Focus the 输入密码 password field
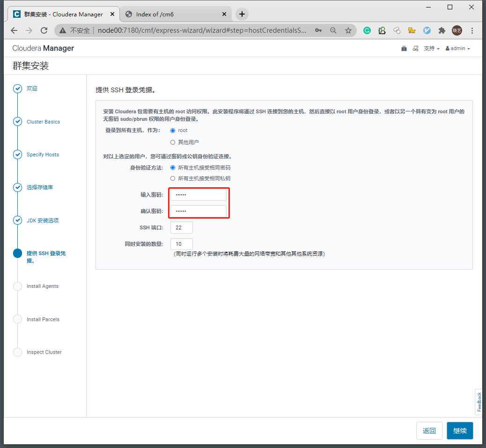The width and height of the screenshot is (486, 448). tap(199, 195)
